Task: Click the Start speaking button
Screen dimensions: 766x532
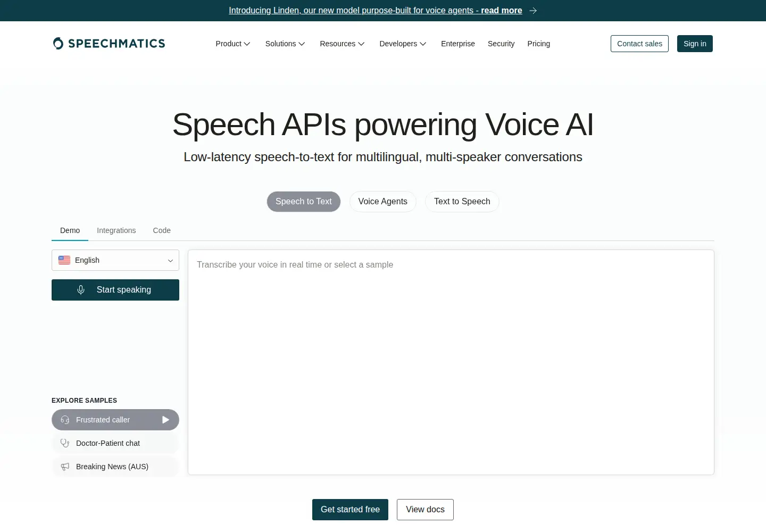Action: 115,290
